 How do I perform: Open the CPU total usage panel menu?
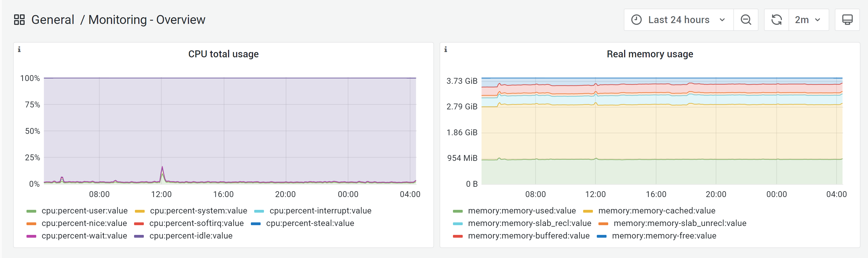223,54
